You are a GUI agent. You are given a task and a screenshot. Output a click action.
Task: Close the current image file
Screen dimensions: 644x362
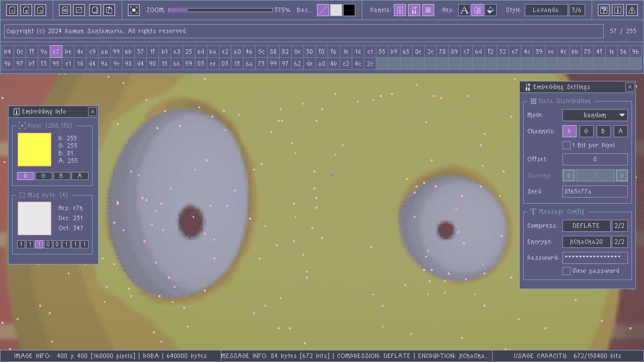coord(41,10)
